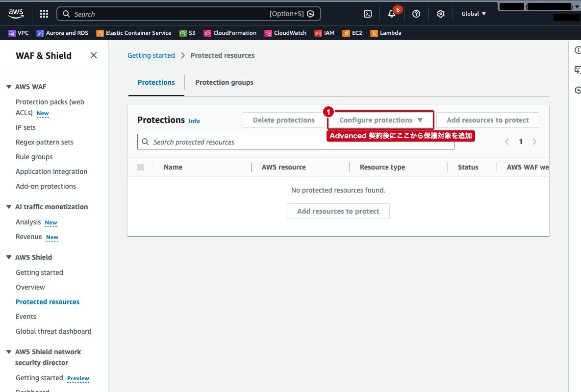Open the notifications bell
581x392 pixels.
pos(392,14)
